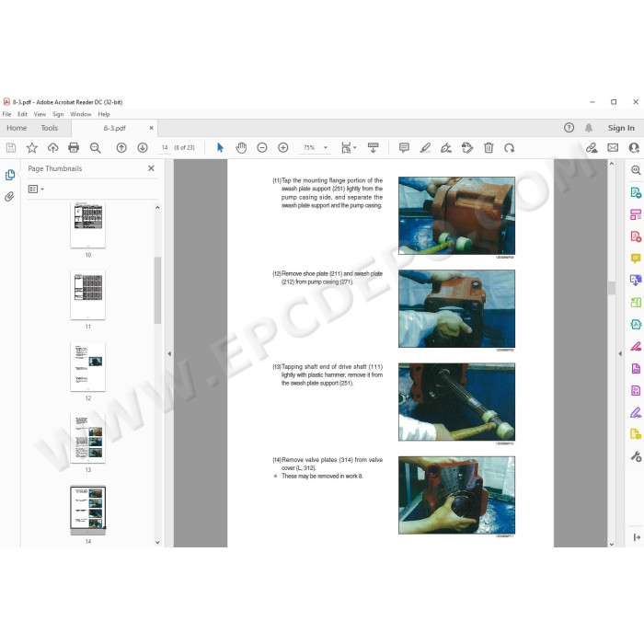
Task: Click the cloud upload icon
Action: coord(53,148)
